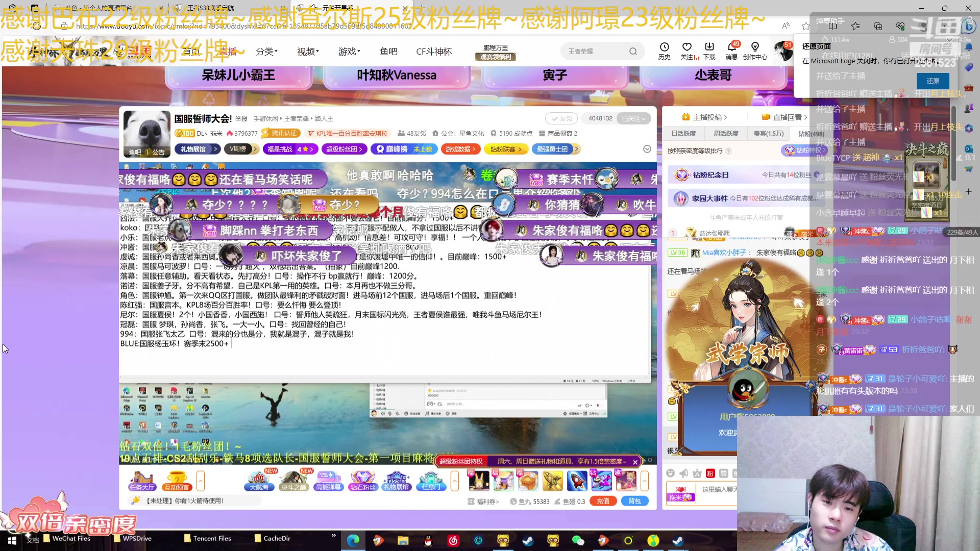Screen dimensions: 980x551
Task: Toggle the mute speaker icon above chat input
Action: pyautogui.click(x=684, y=473)
